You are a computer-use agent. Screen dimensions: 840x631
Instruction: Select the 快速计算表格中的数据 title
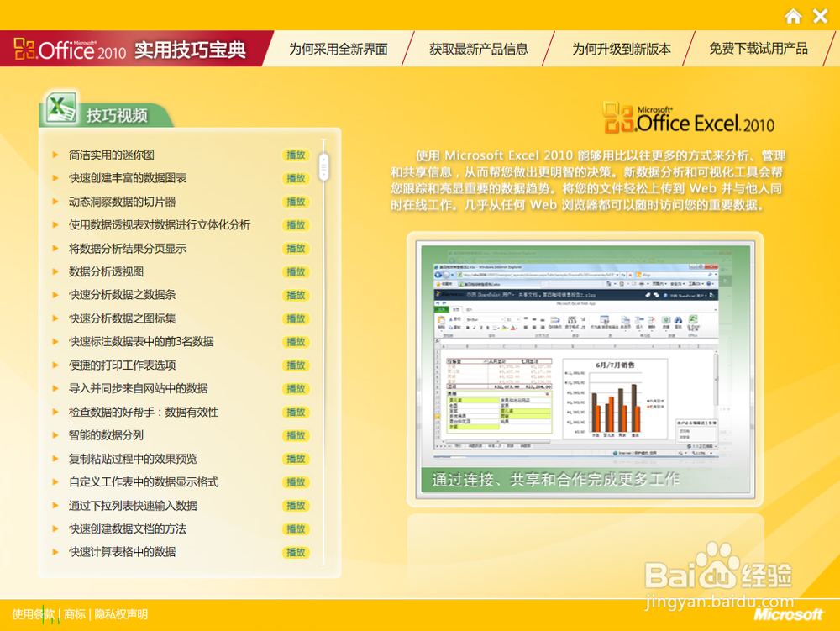click(x=122, y=552)
